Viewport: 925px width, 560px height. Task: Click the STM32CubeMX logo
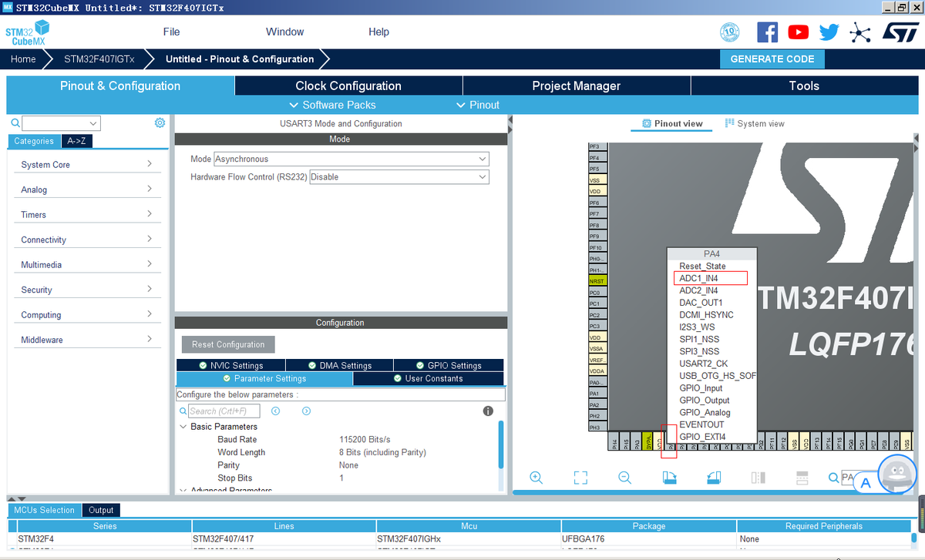click(28, 35)
